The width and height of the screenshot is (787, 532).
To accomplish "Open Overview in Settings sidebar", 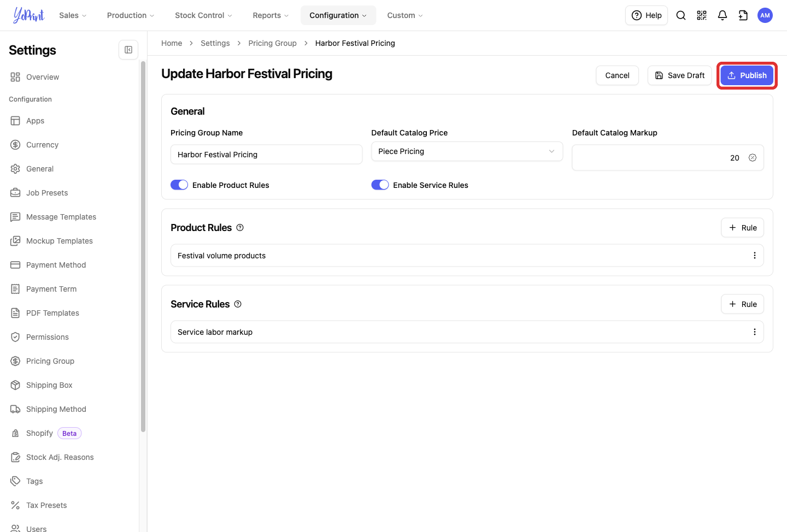I will (43, 77).
